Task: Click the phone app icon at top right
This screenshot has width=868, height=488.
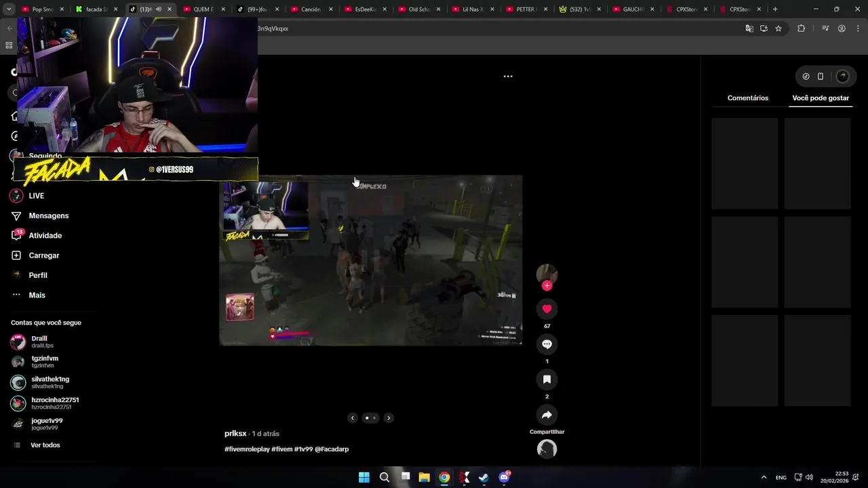Action: click(821, 77)
